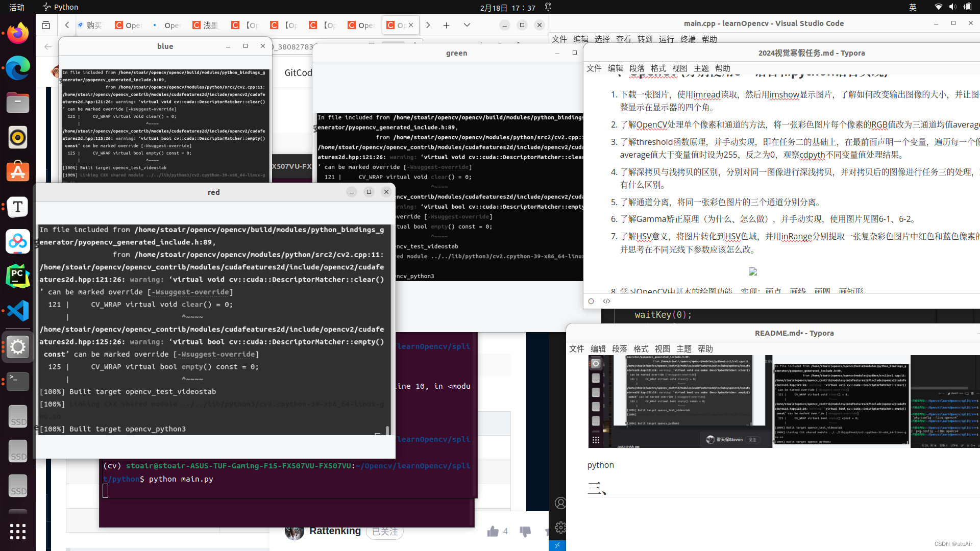
Task: Open the battery status indicator
Action: pyautogui.click(x=968, y=7)
